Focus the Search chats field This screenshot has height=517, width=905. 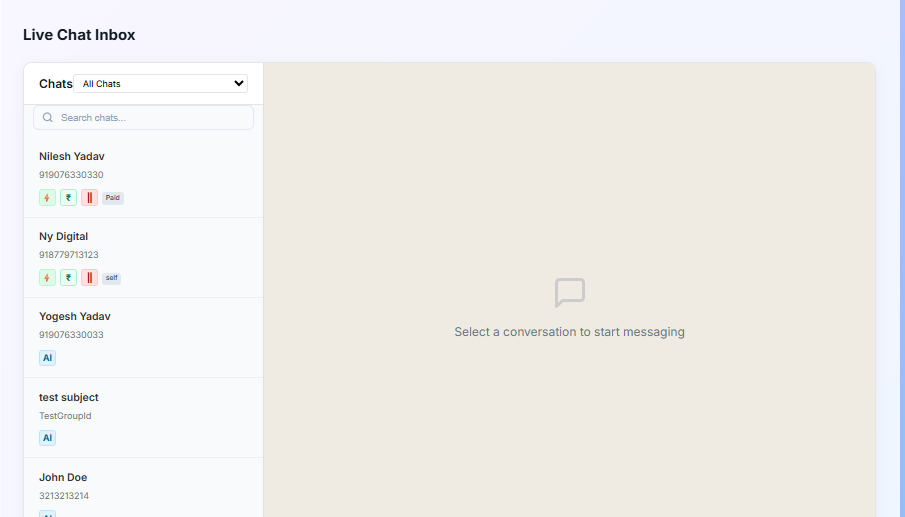(x=143, y=117)
